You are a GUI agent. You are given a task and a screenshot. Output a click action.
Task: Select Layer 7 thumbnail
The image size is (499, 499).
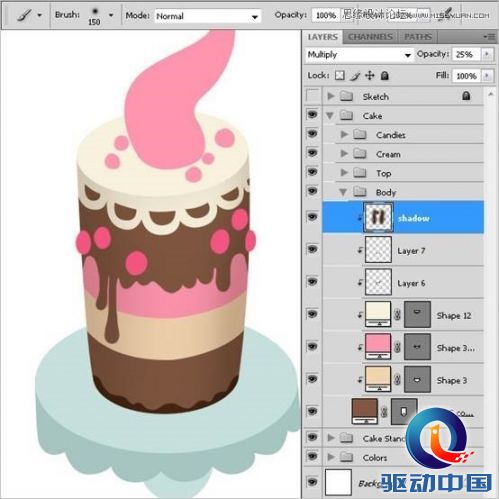coord(378,249)
